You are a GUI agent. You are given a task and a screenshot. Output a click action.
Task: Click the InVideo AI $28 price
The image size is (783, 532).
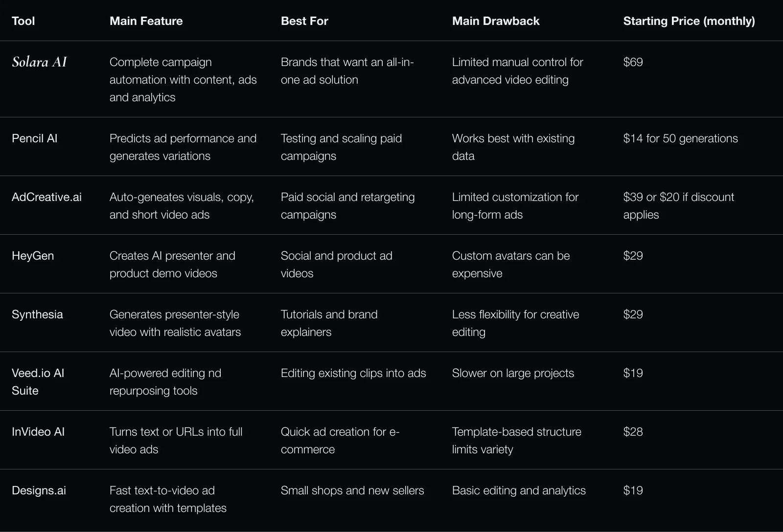[633, 432]
